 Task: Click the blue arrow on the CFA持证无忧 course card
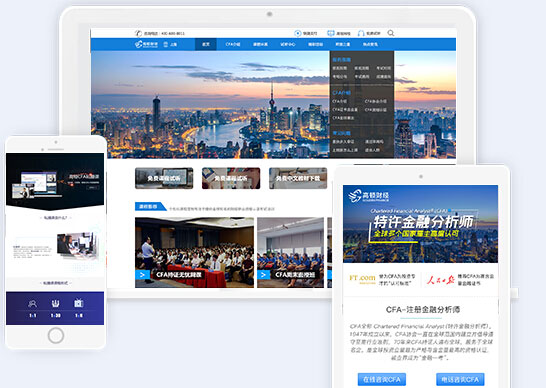click(x=142, y=275)
